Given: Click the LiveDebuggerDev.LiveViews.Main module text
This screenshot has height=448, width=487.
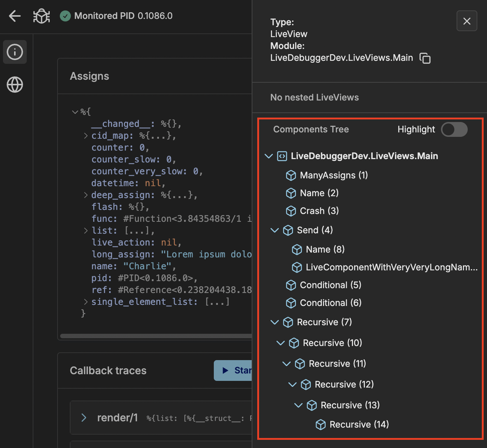Looking at the screenshot, I should [x=341, y=58].
